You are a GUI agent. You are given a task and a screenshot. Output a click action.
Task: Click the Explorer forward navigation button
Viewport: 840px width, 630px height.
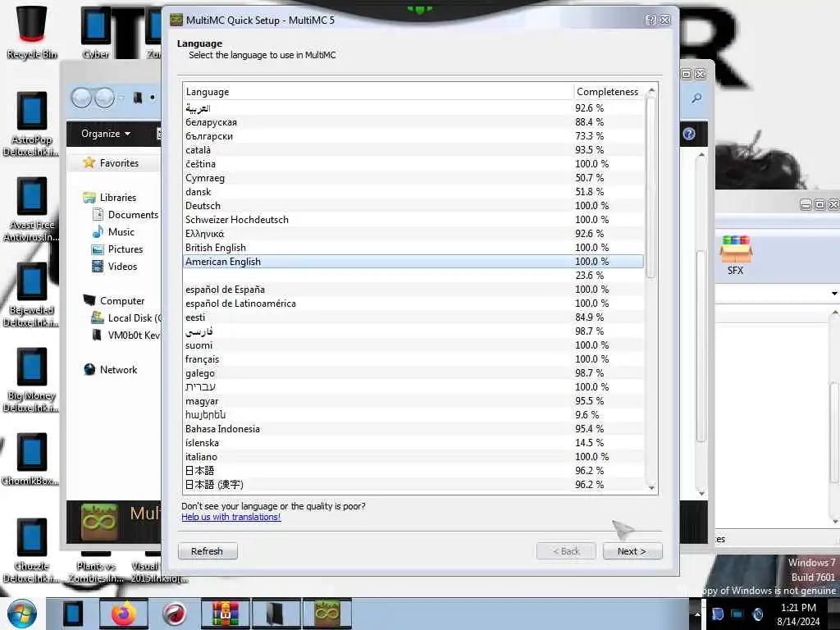pos(104,98)
